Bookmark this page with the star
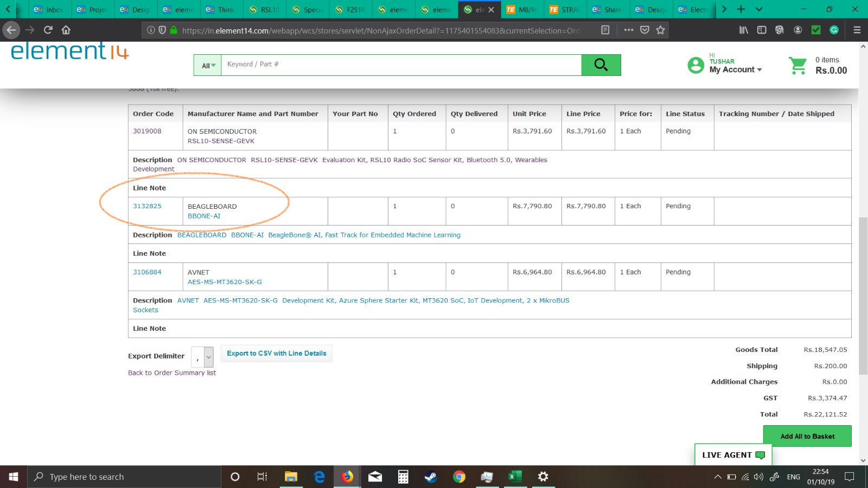 (x=660, y=30)
